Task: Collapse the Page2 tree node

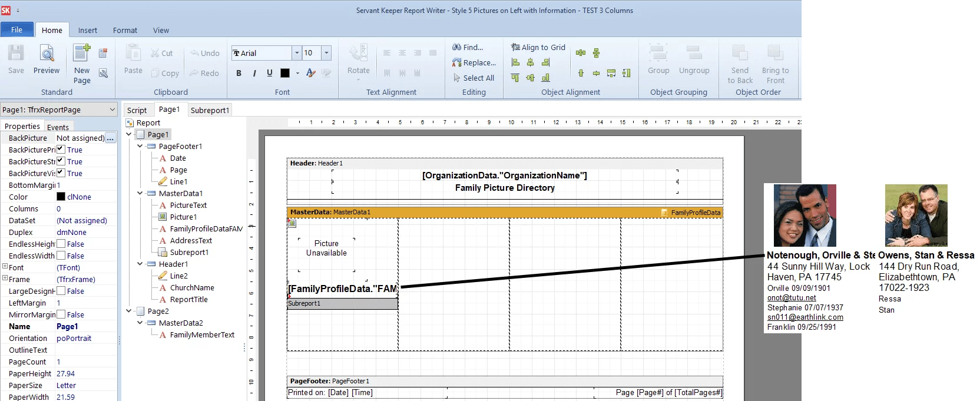Action: click(x=129, y=311)
